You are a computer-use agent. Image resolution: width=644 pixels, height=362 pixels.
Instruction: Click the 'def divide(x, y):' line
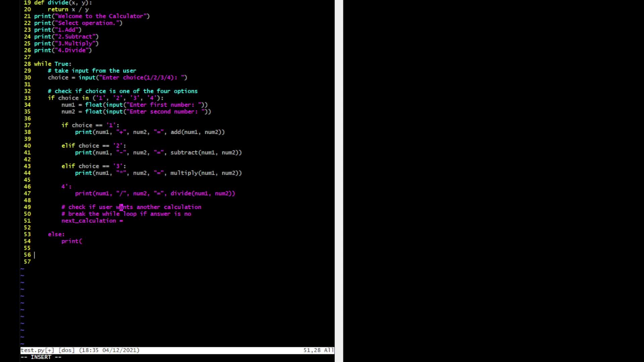pos(63,3)
